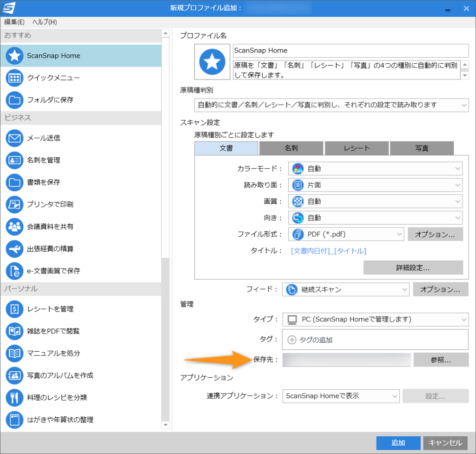
Task: Click the フィード オプション... button
Action: 441,290
